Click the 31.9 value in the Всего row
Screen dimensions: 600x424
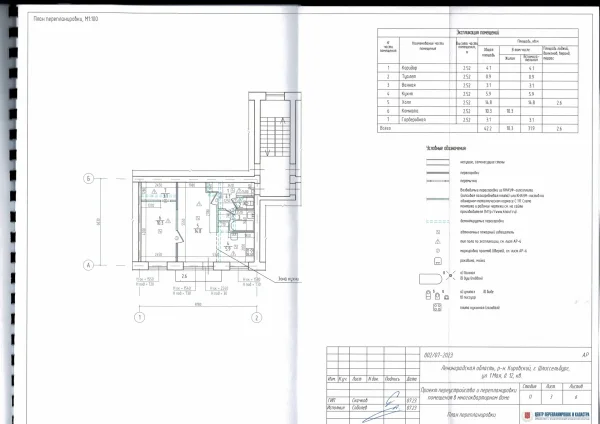pyautogui.click(x=531, y=129)
